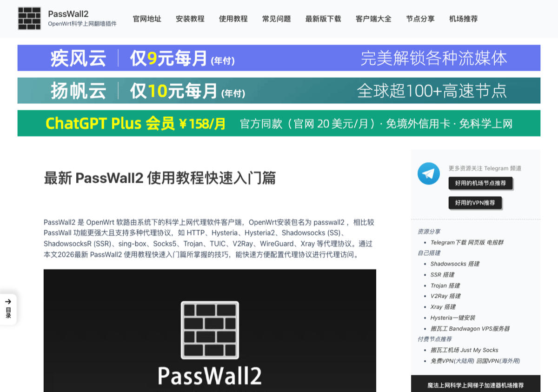Click the 最新 PassWall2 使用教程快速入门篇 heading
This screenshot has width=558, height=392.
[x=160, y=178]
